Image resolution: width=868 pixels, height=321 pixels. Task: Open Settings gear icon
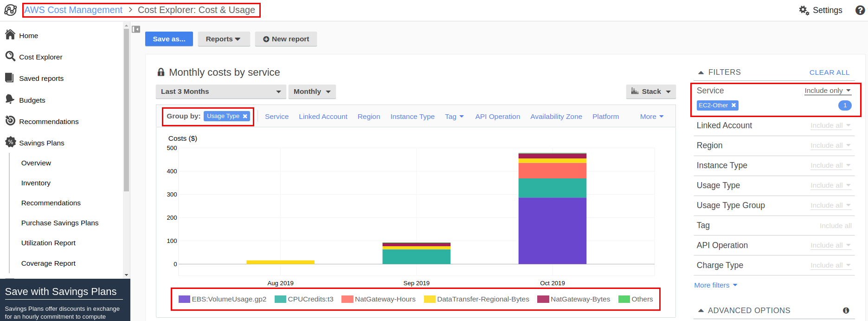coord(804,10)
